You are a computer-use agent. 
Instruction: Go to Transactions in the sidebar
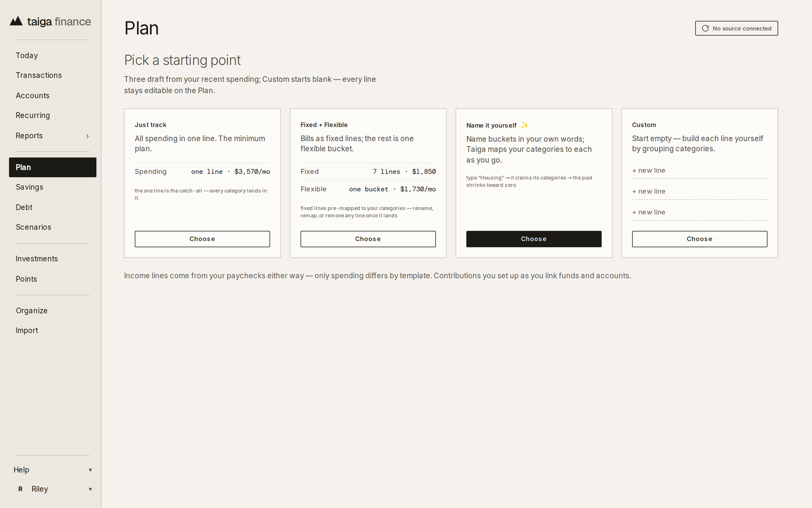(52, 75)
